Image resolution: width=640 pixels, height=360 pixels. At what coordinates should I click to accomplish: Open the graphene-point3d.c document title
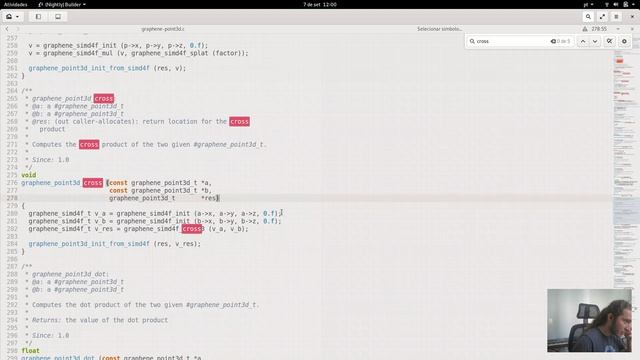[163, 29]
